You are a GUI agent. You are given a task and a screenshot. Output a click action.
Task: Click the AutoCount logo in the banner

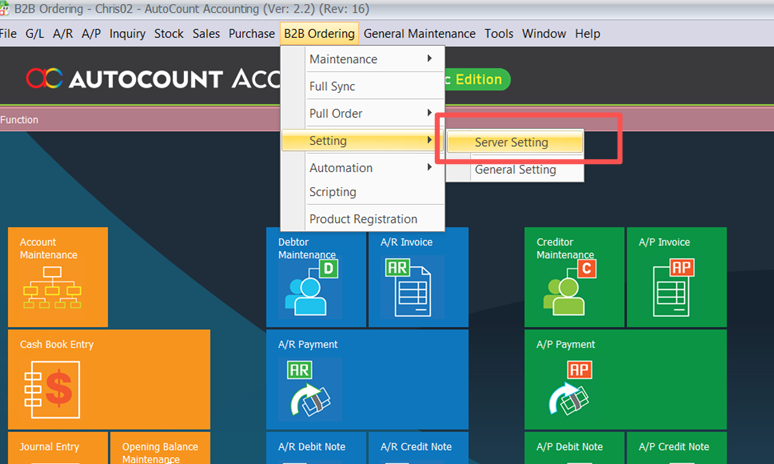tap(44, 78)
